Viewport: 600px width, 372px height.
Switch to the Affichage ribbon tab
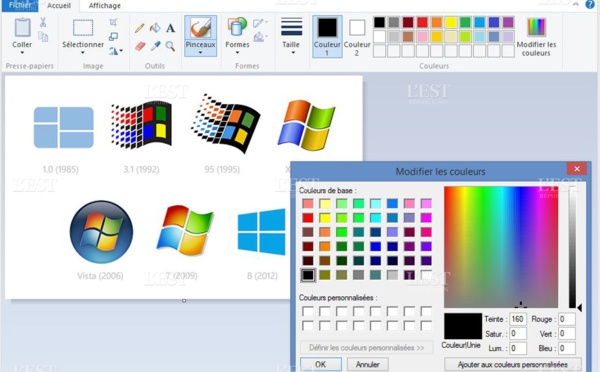[104, 6]
